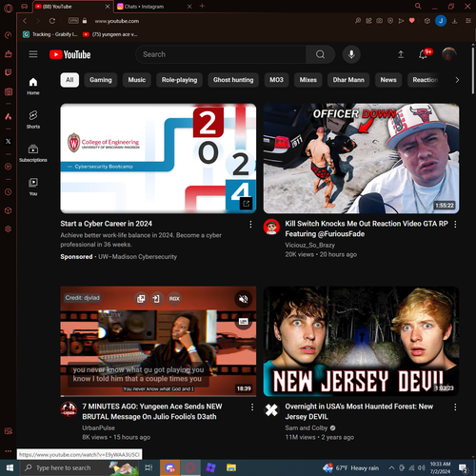Open the Windows Start button

[10, 467]
